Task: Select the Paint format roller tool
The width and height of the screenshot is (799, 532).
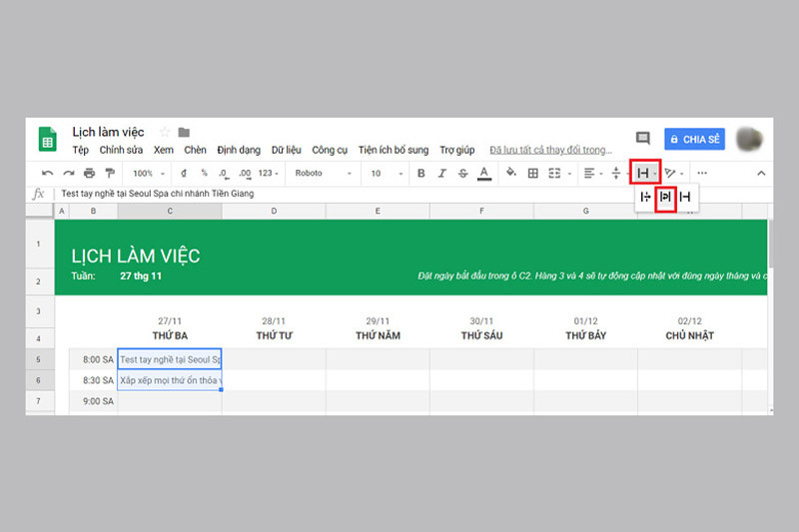Action: tap(110, 173)
